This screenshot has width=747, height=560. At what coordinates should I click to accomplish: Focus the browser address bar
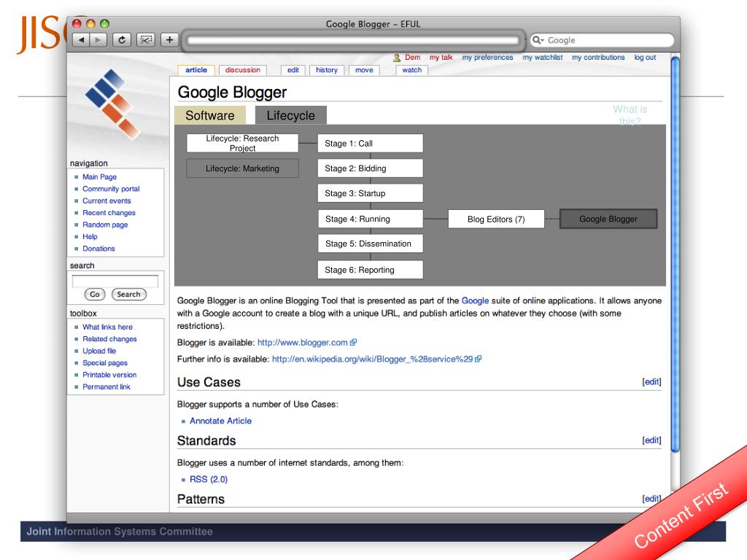(353, 41)
